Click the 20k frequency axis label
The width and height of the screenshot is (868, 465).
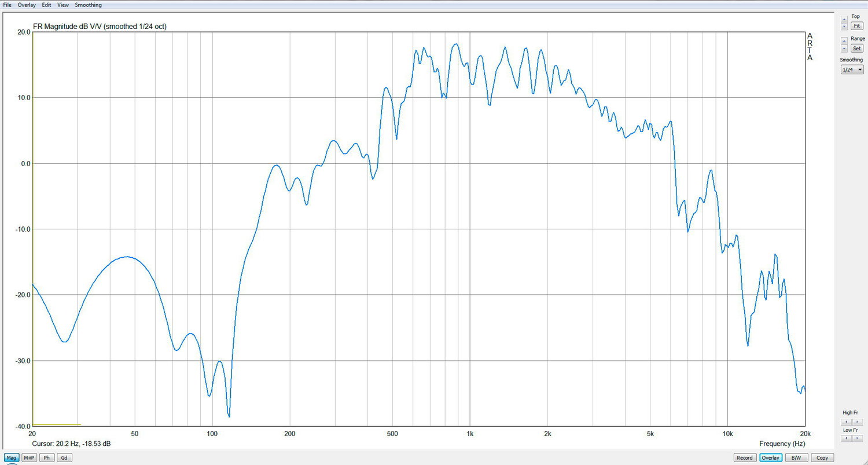[805, 433]
